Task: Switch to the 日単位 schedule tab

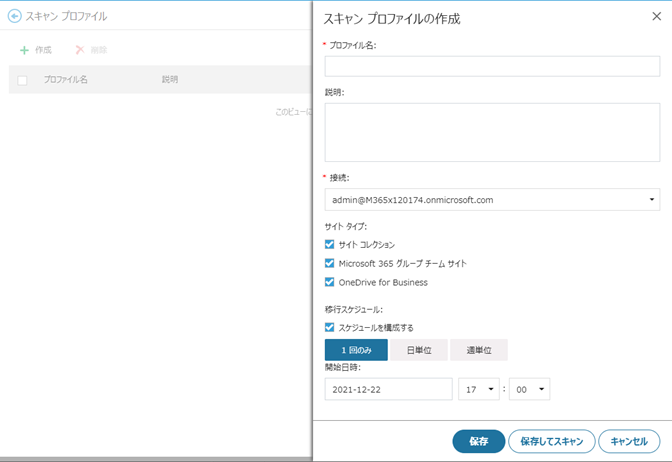Action: coord(419,350)
